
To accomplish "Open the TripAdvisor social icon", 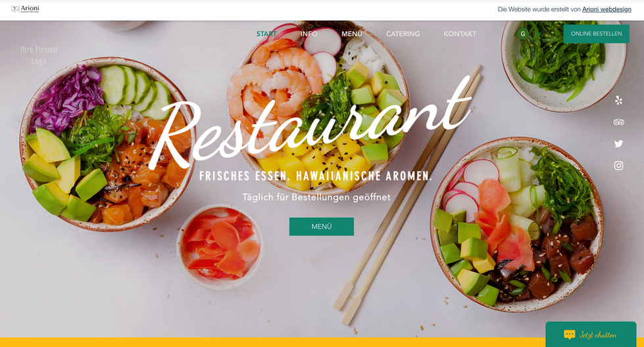I will (618, 122).
